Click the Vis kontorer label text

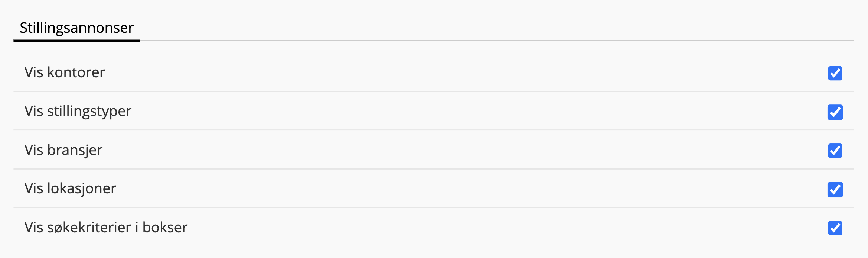coord(65,72)
